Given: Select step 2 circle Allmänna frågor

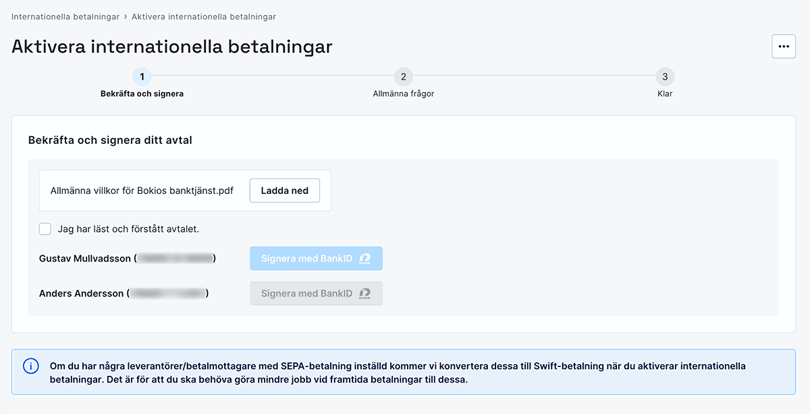Looking at the screenshot, I should click(x=403, y=76).
